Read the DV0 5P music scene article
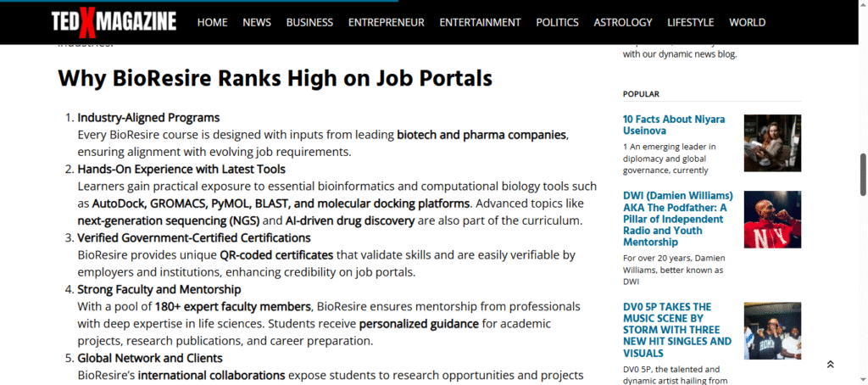Screen dimensions: 868x385 tap(676, 330)
